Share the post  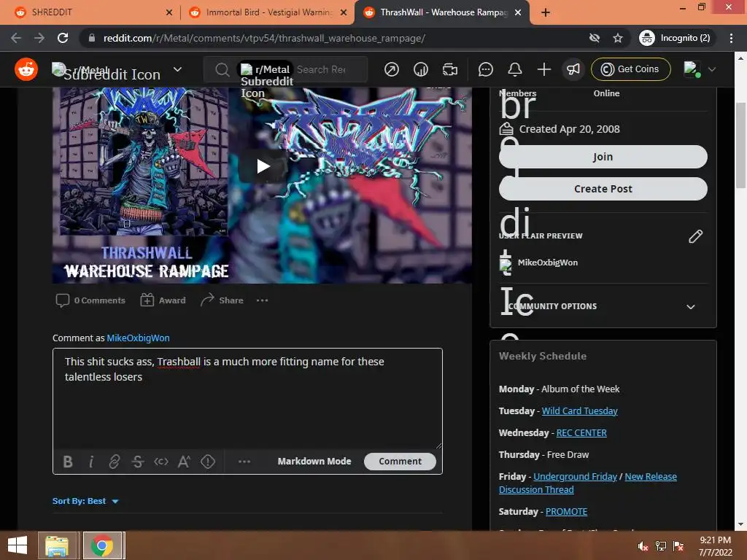222,300
